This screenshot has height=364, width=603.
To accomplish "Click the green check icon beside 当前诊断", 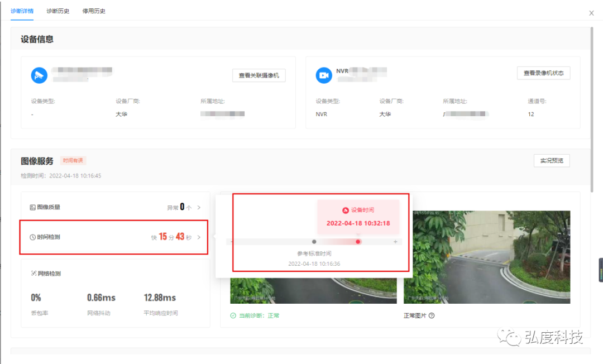I will tap(233, 315).
